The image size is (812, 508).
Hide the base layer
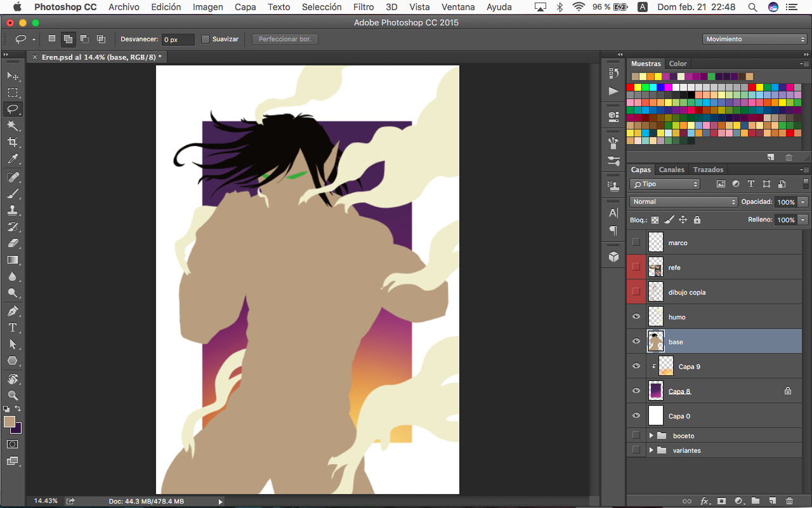click(636, 342)
